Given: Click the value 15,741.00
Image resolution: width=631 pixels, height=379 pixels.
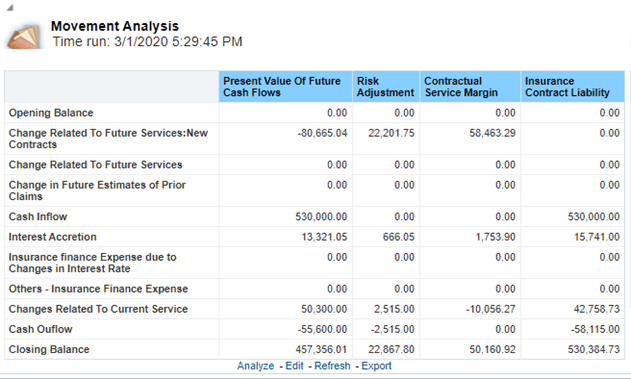Looking at the screenshot, I should point(597,237).
